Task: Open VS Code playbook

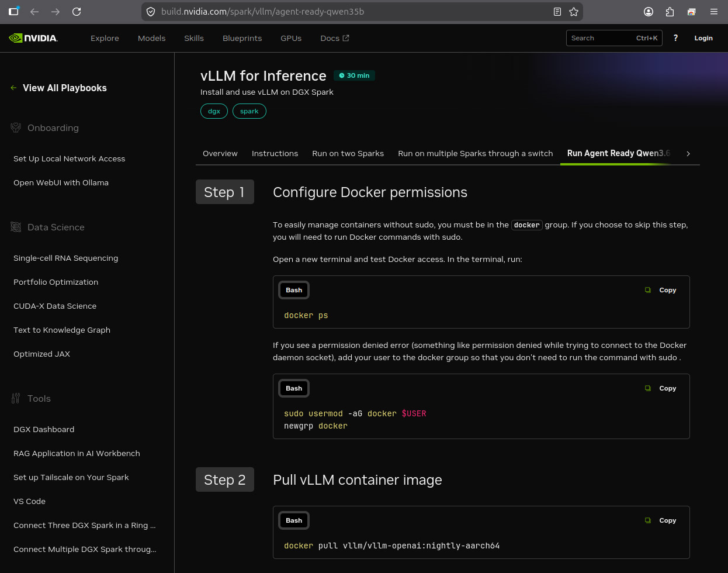Action: pyautogui.click(x=29, y=501)
